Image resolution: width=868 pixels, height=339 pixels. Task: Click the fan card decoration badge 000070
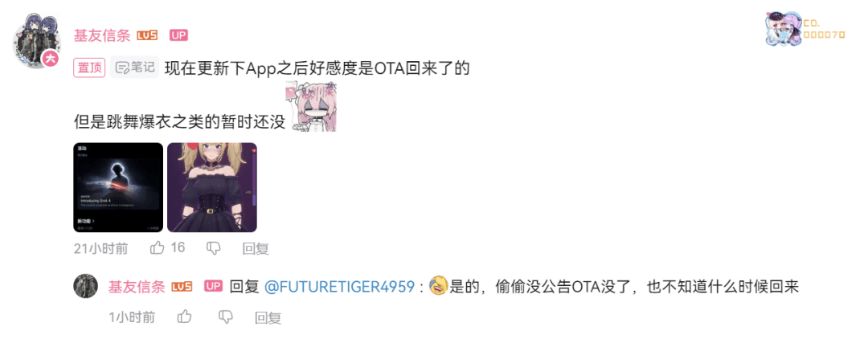tap(805, 28)
